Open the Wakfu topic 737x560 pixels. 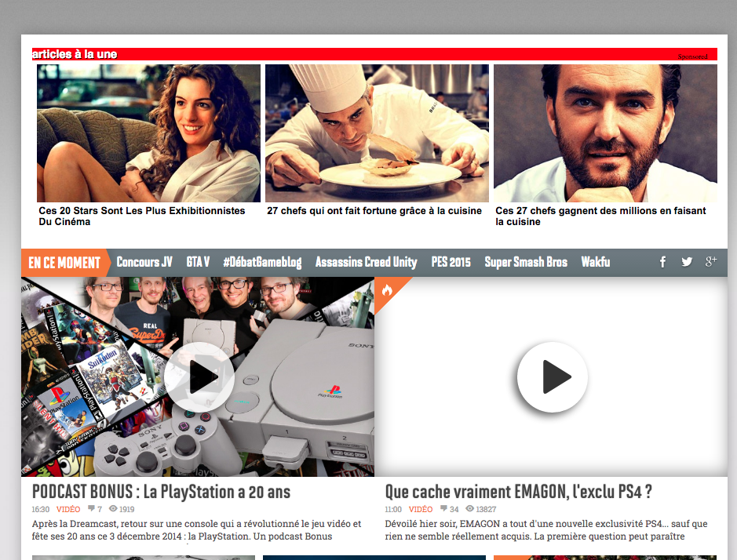pos(596,262)
